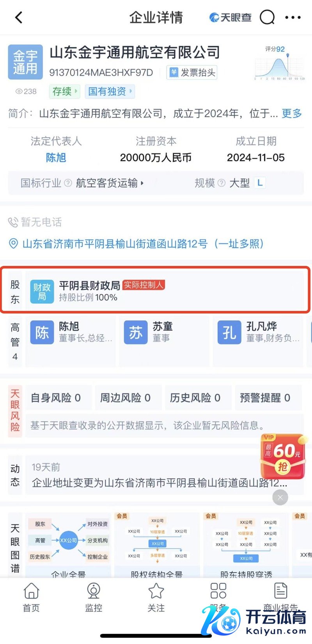Screen dimensions: 312x644
Task: Open legal representative 陈旭 link
Action: [x=56, y=158]
